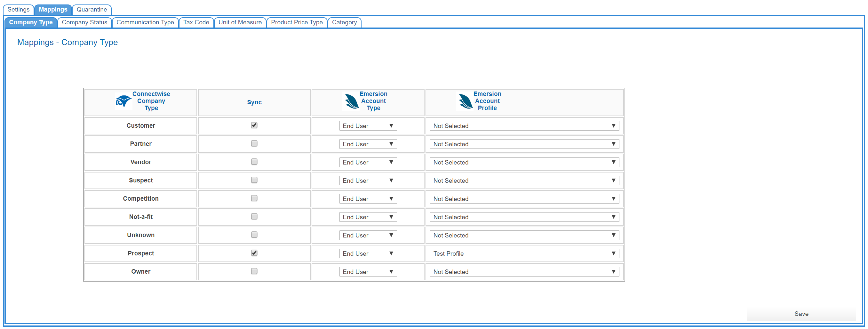
Task: Click the Emersion Account Profile logo icon
Action: click(465, 101)
